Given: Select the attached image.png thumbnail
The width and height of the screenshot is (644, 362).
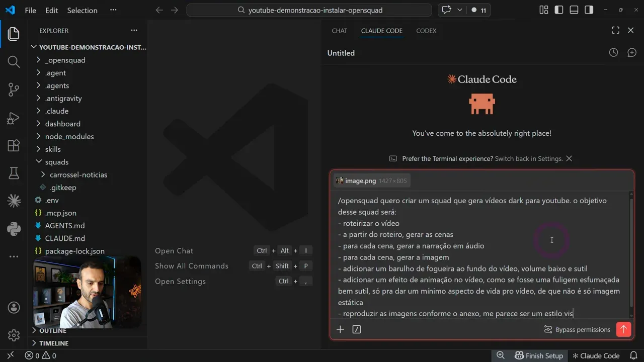Looking at the screenshot, I should point(372,180).
